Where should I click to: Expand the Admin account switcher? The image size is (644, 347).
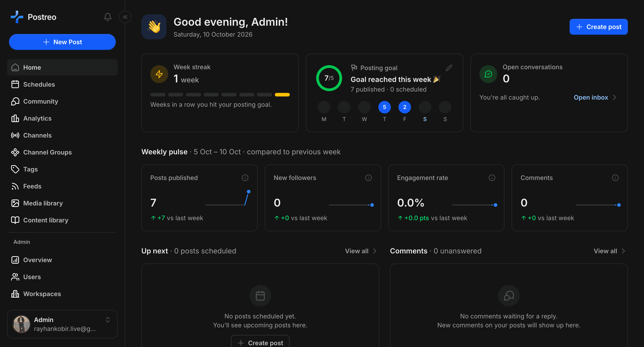point(108,320)
